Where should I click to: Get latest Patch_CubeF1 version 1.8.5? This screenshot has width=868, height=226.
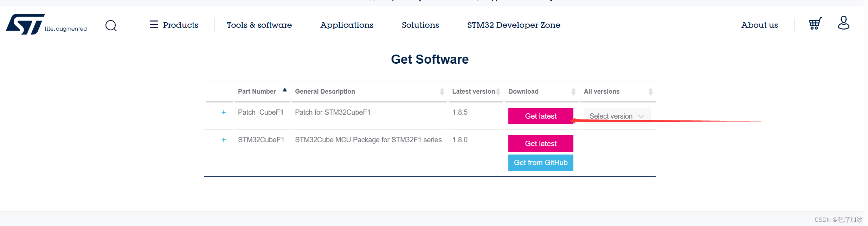540,116
